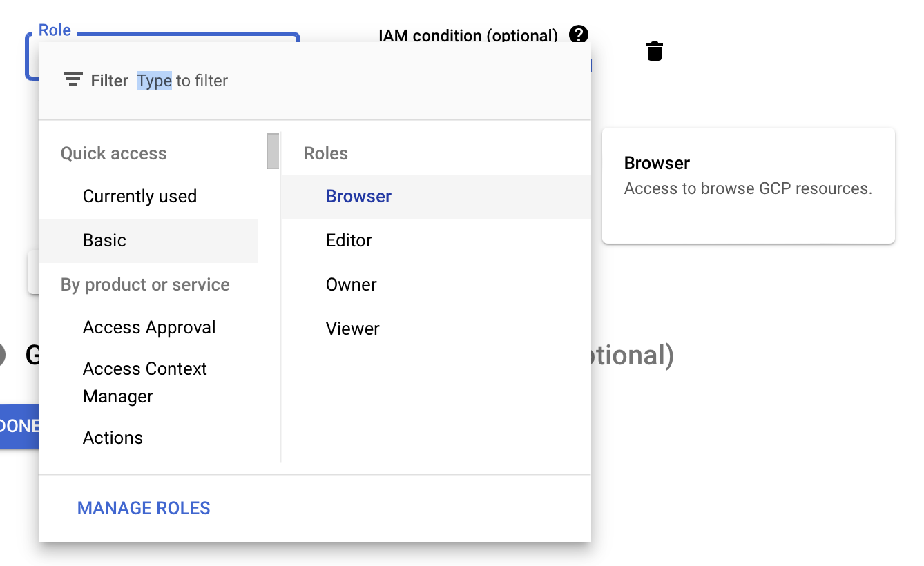Click the Done button

19,426
